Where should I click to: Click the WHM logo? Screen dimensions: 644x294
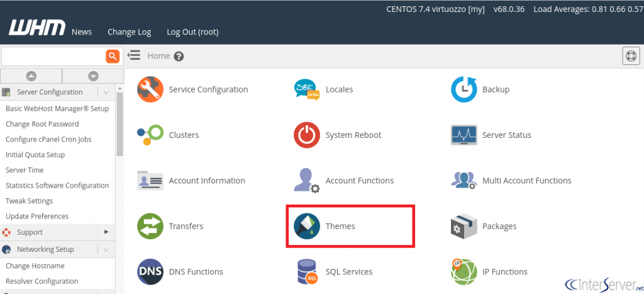click(37, 28)
